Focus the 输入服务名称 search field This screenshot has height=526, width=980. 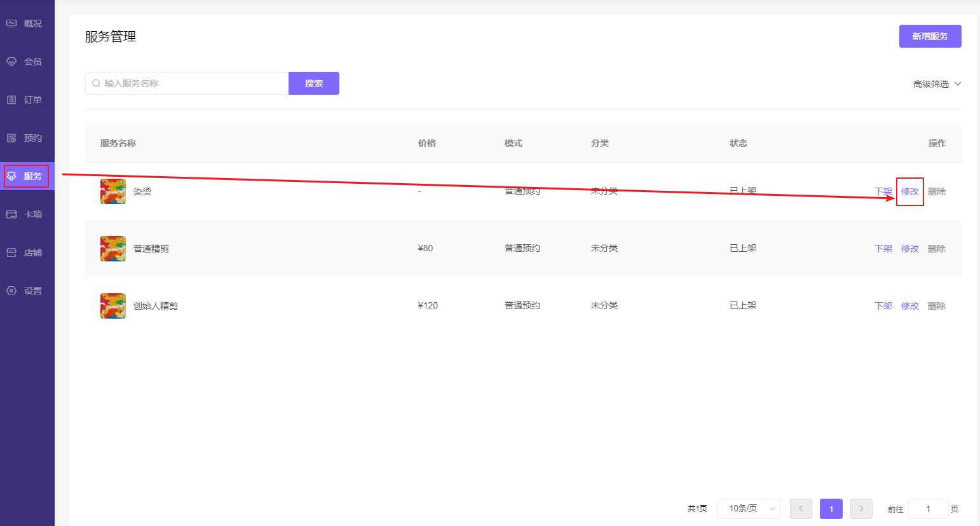click(187, 83)
